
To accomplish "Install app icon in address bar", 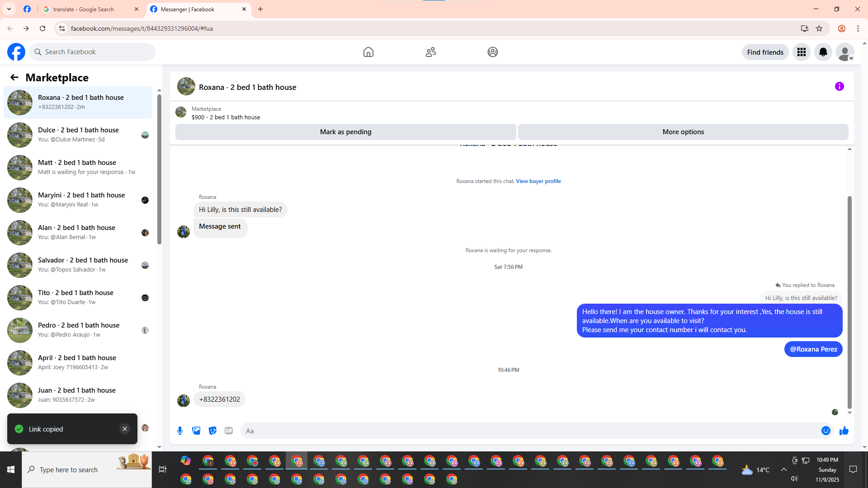I will pyautogui.click(x=805, y=28).
